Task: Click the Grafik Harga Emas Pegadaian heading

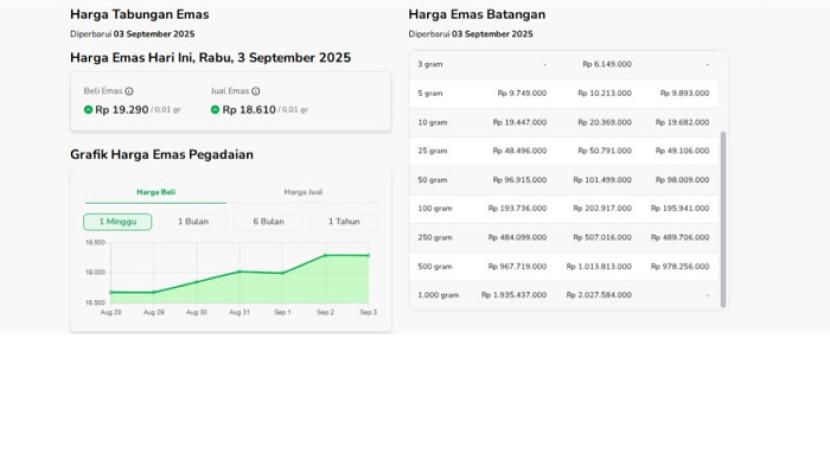Action: 161,155
